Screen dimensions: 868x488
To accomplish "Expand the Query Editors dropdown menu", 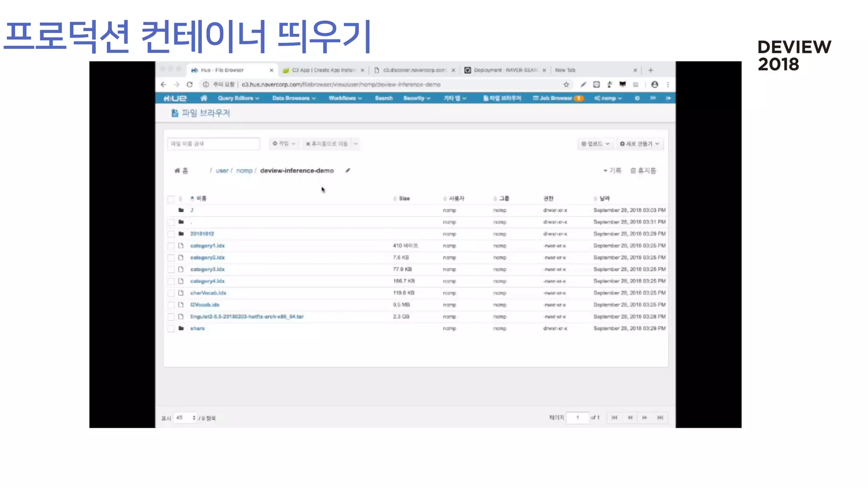I will (x=238, y=98).
